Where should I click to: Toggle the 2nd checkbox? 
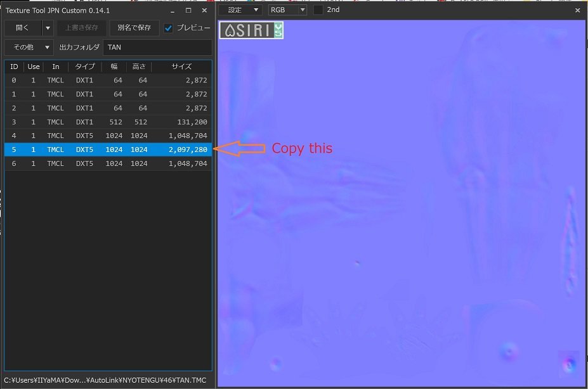pyautogui.click(x=318, y=10)
